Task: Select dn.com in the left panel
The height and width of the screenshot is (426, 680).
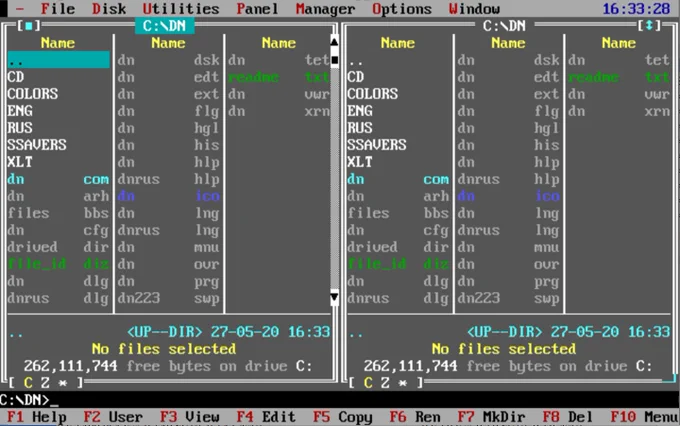Action: pos(58,179)
